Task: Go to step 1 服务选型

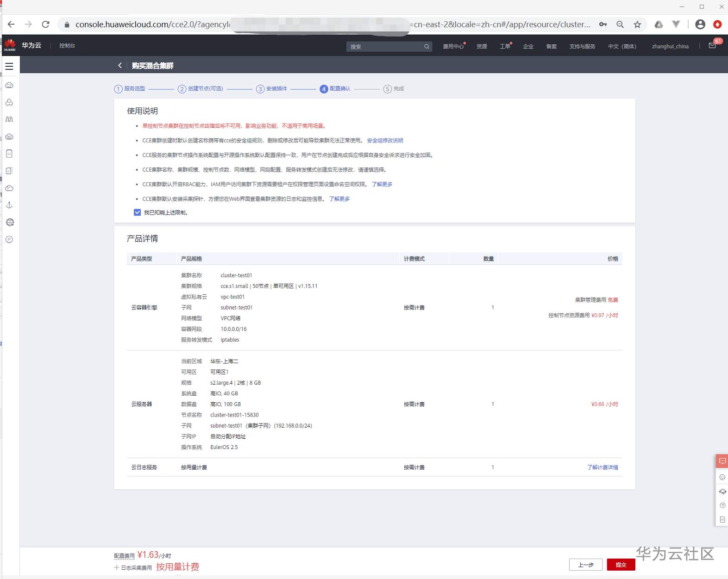Action: coord(130,89)
